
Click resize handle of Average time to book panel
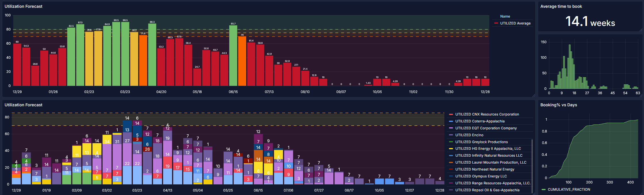(641, 30)
